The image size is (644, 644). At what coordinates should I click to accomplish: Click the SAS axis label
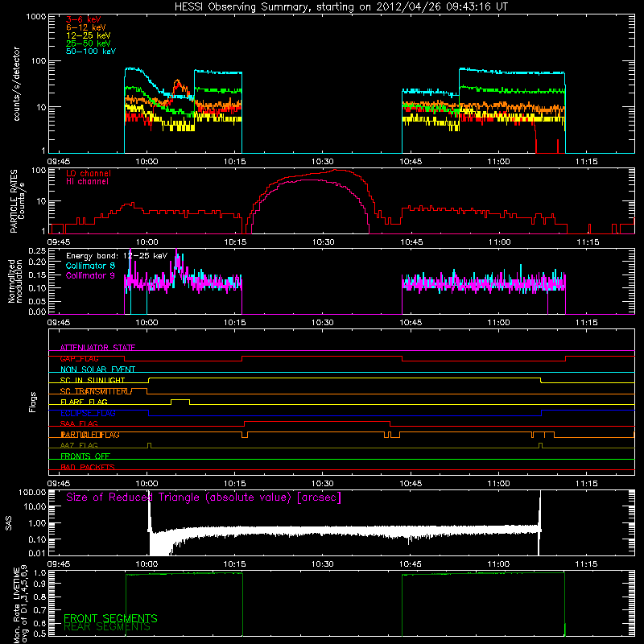tap(8, 522)
